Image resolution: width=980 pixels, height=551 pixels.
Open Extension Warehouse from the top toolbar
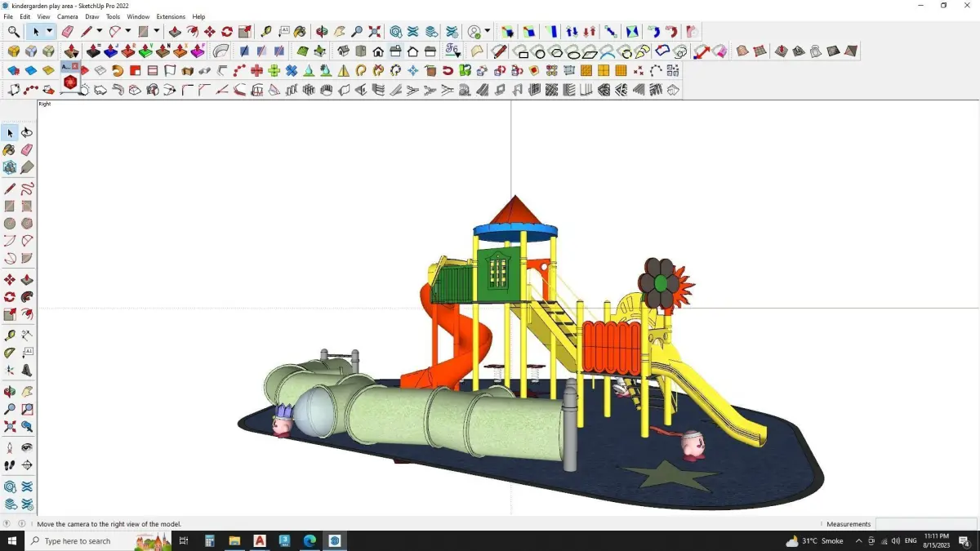pyautogui.click(x=412, y=32)
